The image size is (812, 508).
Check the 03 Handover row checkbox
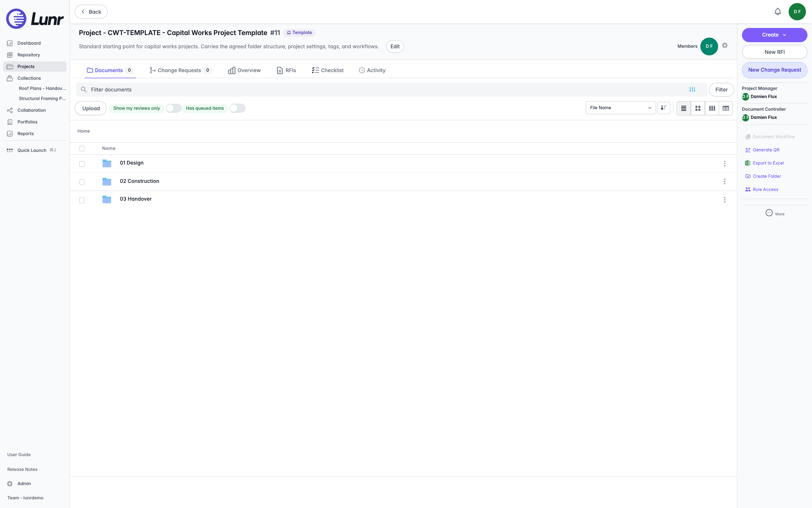[x=82, y=200]
